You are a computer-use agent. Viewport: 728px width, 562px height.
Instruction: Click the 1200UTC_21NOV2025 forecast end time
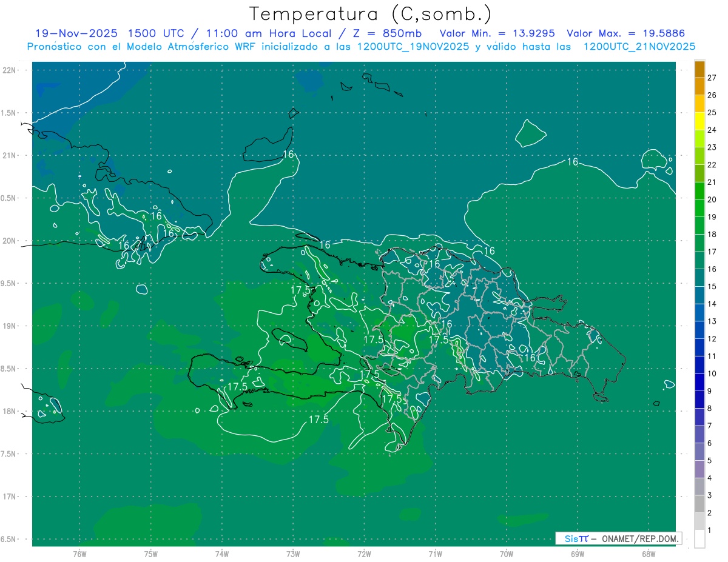click(x=639, y=47)
